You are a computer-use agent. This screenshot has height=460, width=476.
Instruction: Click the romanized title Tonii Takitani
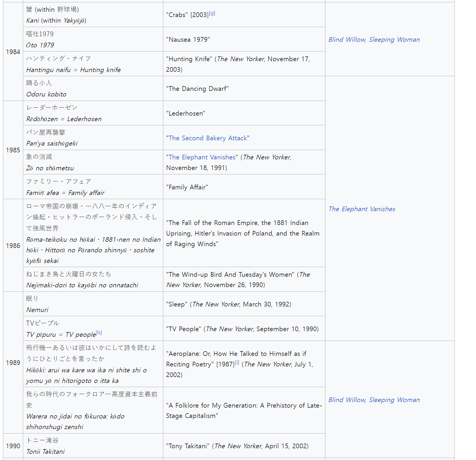(x=45, y=451)
